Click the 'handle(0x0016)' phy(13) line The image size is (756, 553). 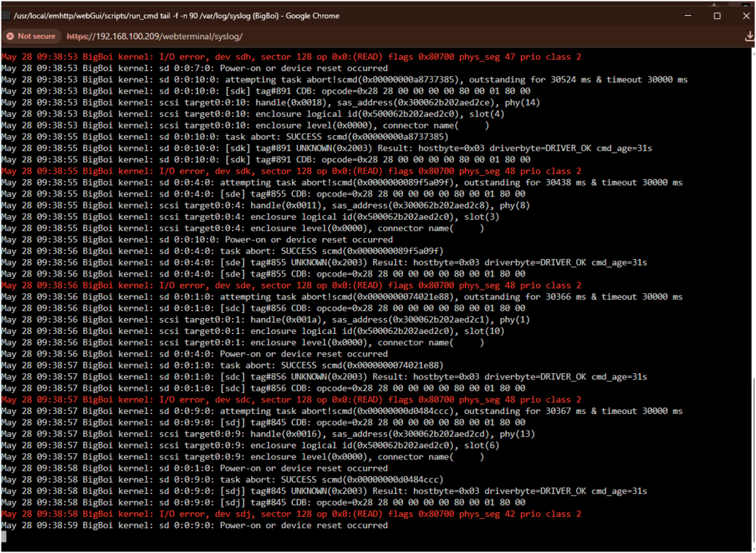tap(268, 434)
